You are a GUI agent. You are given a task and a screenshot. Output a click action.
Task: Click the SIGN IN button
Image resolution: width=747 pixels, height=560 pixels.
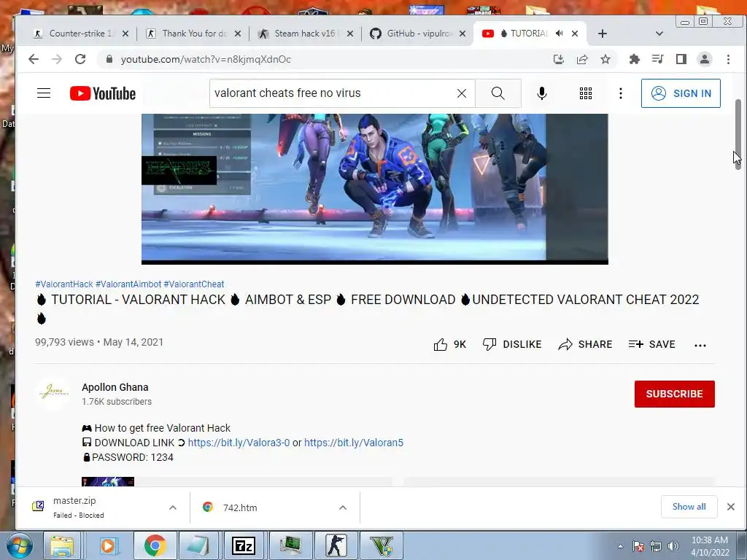coord(681,93)
